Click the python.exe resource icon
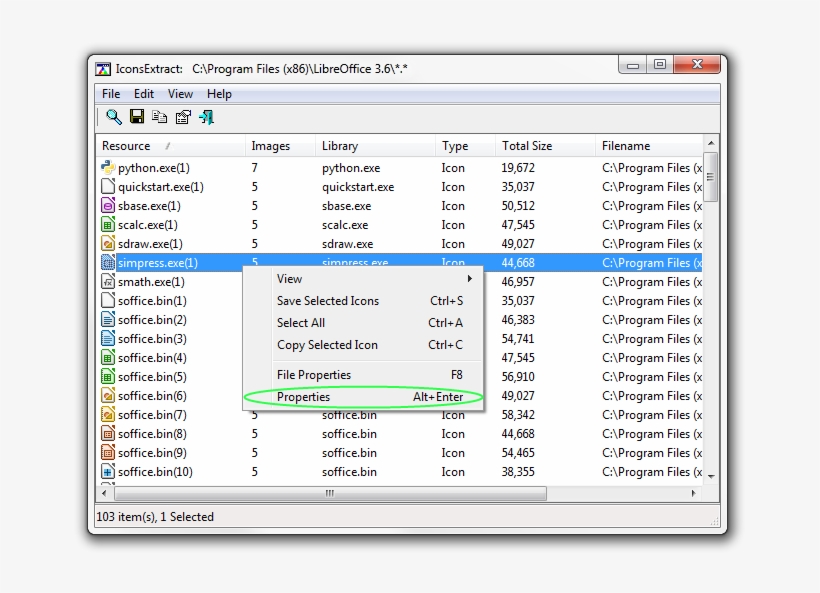Screen dimensions: 820x593 click(x=108, y=167)
